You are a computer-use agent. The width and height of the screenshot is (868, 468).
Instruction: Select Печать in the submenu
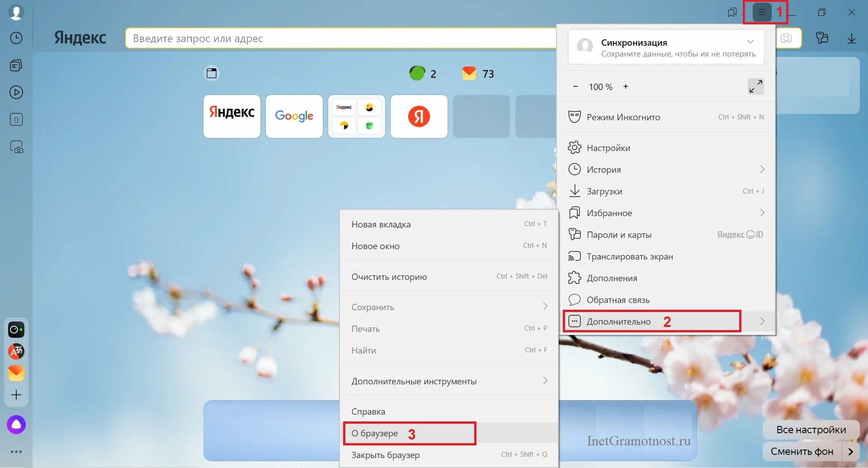pyautogui.click(x=449, y=329)
